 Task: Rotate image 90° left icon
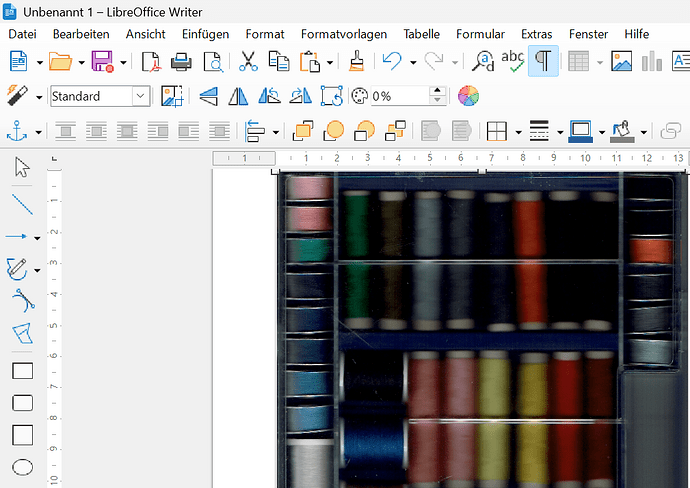[x=269, y=96]
